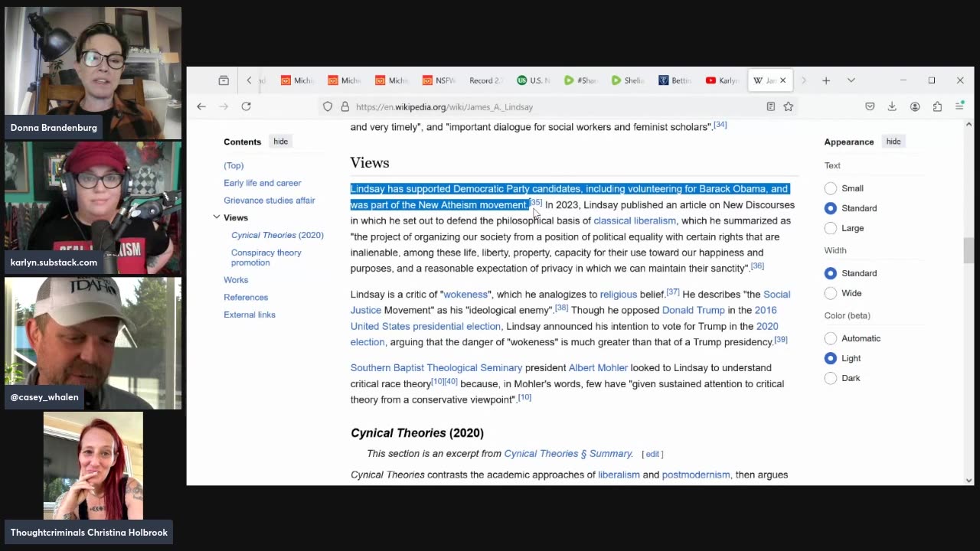Switch to the Record tab
The width and height of the screenshot is (980, 551).
[x=485, y=80]
